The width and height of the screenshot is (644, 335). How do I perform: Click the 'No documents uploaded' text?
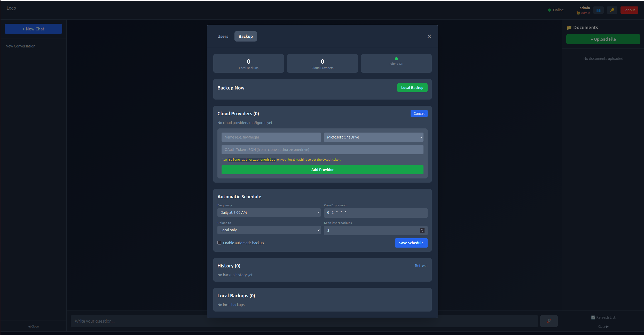(603, 59)
